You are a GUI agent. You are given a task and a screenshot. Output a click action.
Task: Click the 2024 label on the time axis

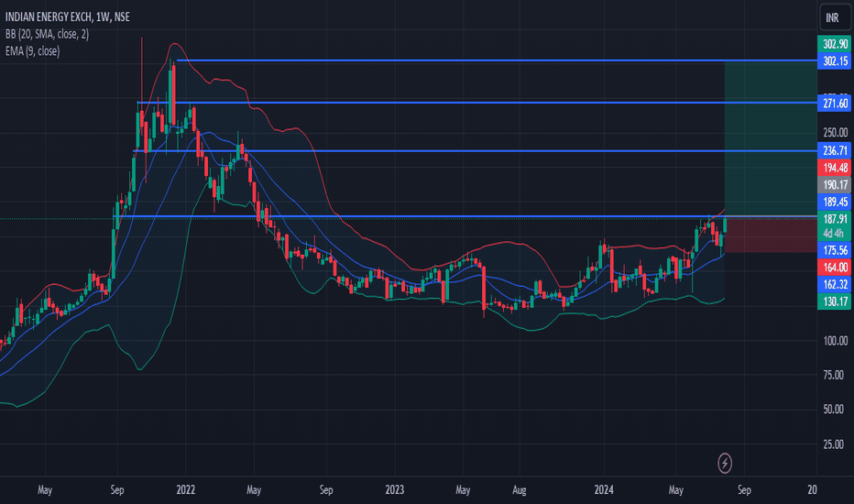click(x=604, y=490)
